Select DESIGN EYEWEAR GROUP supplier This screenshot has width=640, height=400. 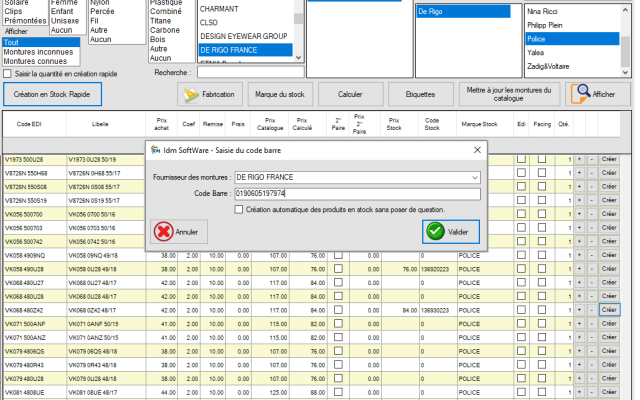[245, 36]
